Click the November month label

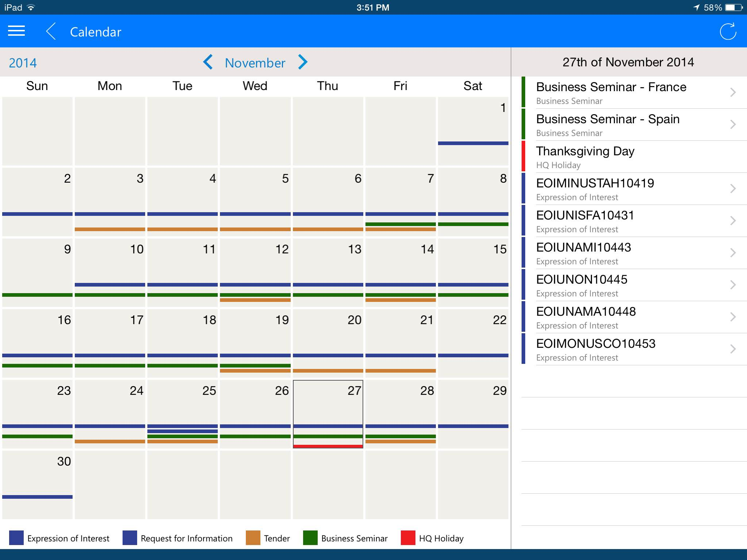(x=255, y=63)
